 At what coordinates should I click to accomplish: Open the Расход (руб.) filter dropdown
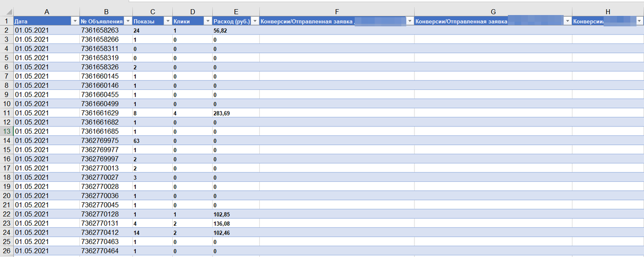(255, 21)
